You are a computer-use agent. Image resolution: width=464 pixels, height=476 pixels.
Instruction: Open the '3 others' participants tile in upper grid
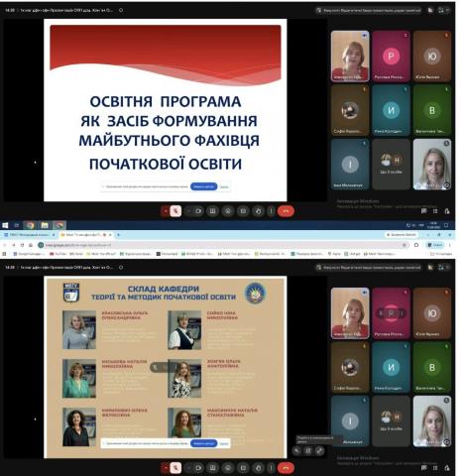pos(391,164)
